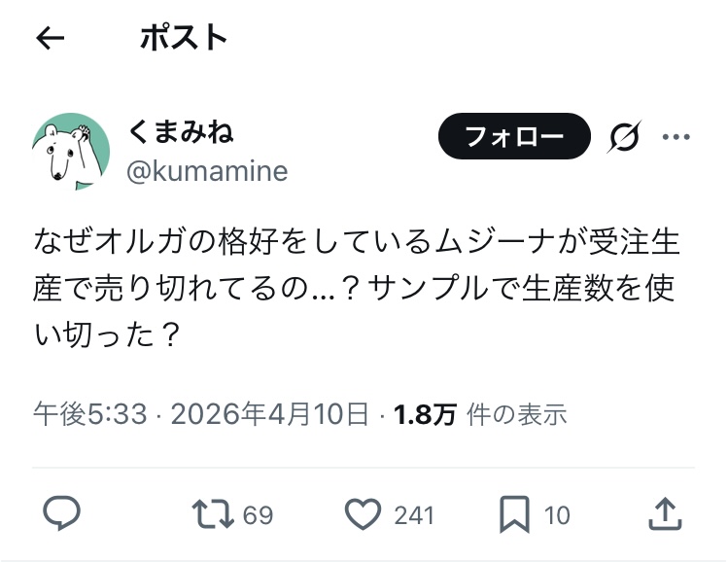Click the reply speech bubble icon
Viewport: 728px width, 562px height.
pyautogui.click(x=62, y=513)
